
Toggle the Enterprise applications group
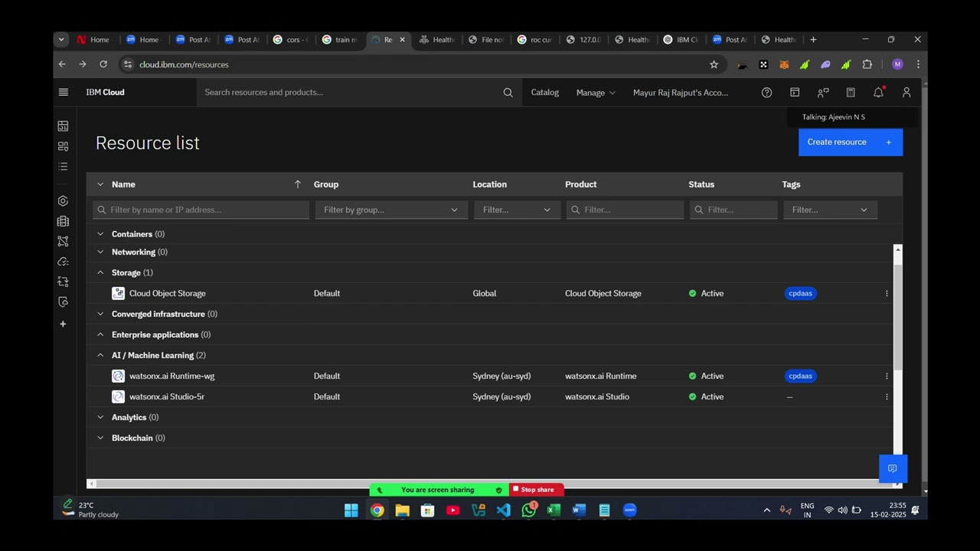tap(100, 334)
